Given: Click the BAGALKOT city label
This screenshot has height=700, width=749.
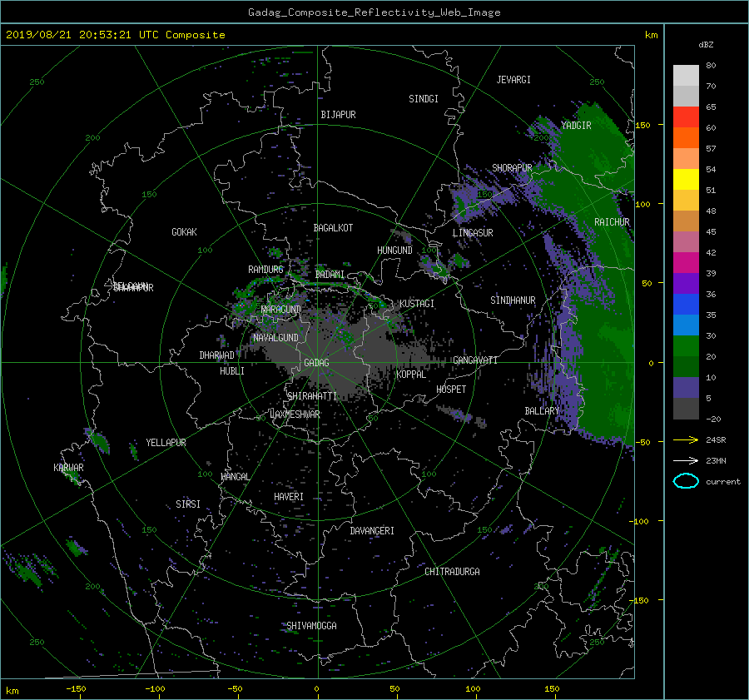Looking at the screenshot, I should [333, 228].
